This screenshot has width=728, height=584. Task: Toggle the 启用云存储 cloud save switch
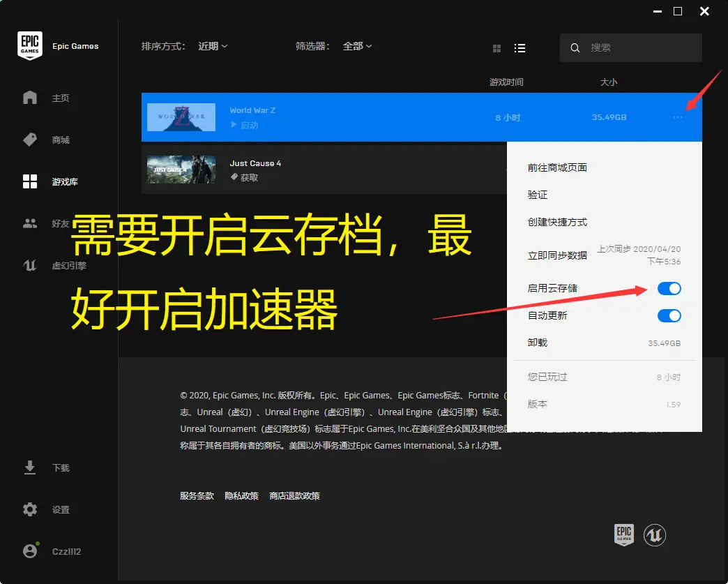[669, 289]
